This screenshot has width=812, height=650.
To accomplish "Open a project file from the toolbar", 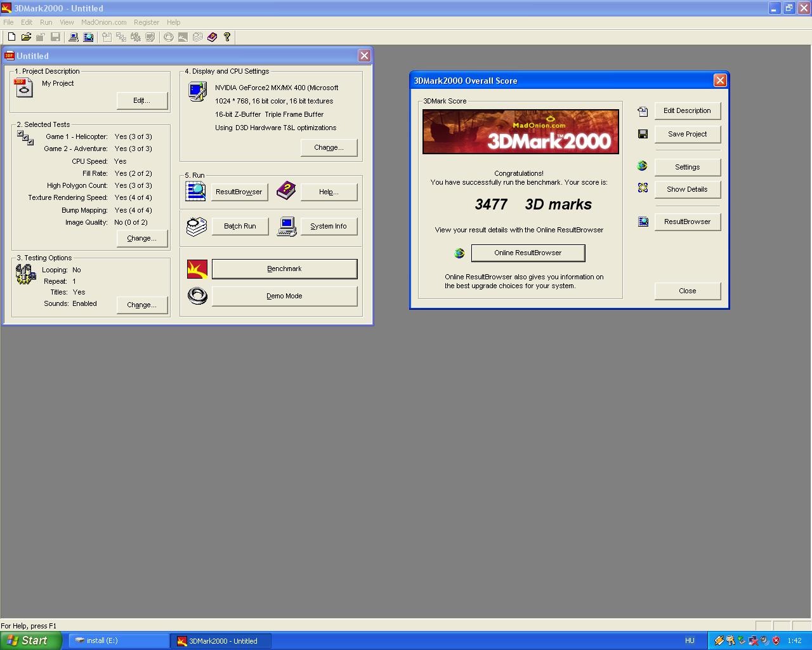I will [x=26, y=37].
